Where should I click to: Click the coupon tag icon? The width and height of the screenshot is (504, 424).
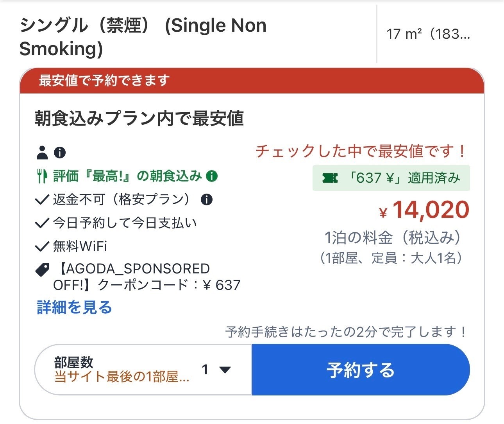click(42, 269)
